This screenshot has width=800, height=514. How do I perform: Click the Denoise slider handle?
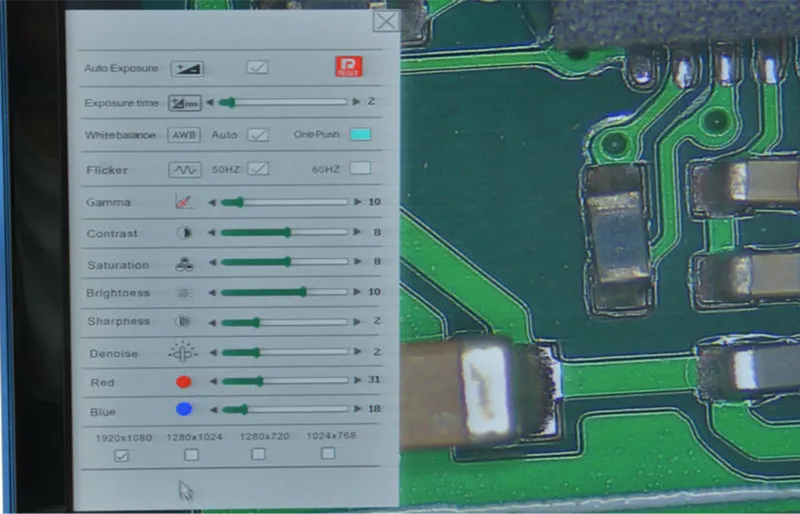[257, 352]
